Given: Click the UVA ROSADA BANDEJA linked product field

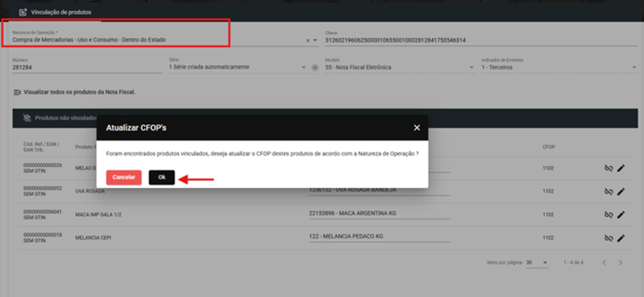Looking at the screenshot, I should (380, 191).
